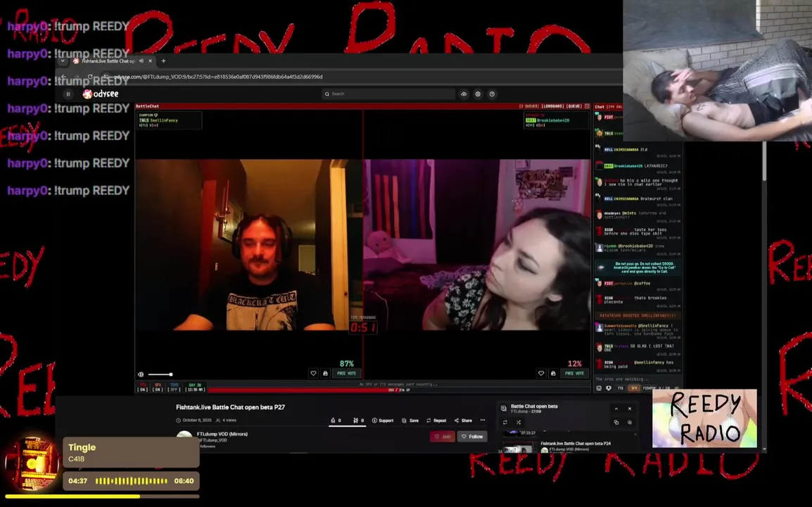Save the video with Save button
This screenshot has width=812, height=507.
[x=410, y=420]
